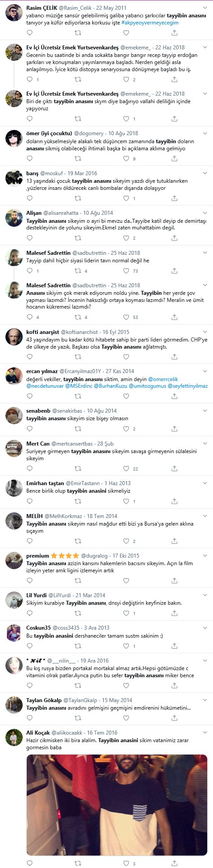Open the dropdown arrow on Rasim ÇELİK's tweet

[x=205, y=8]
